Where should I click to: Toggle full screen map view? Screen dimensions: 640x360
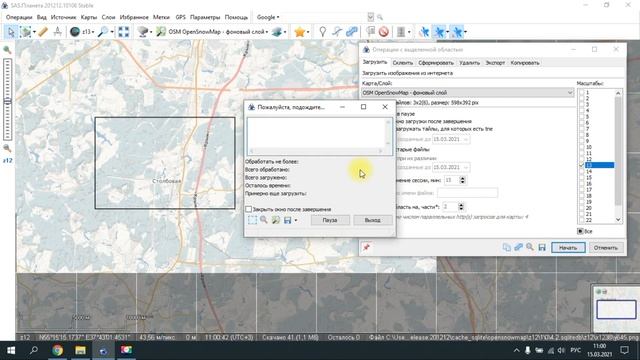(124, 32)
